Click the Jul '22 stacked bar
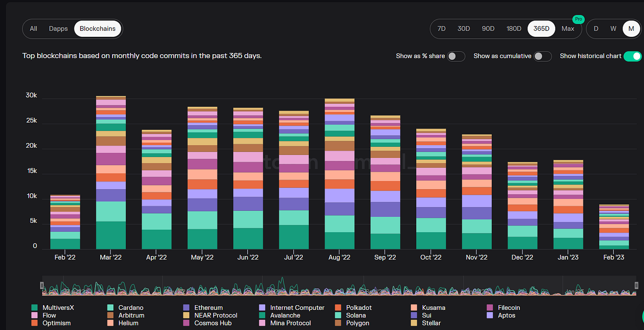The height and width of the screenshot is (330, 644). click(294, 180)
